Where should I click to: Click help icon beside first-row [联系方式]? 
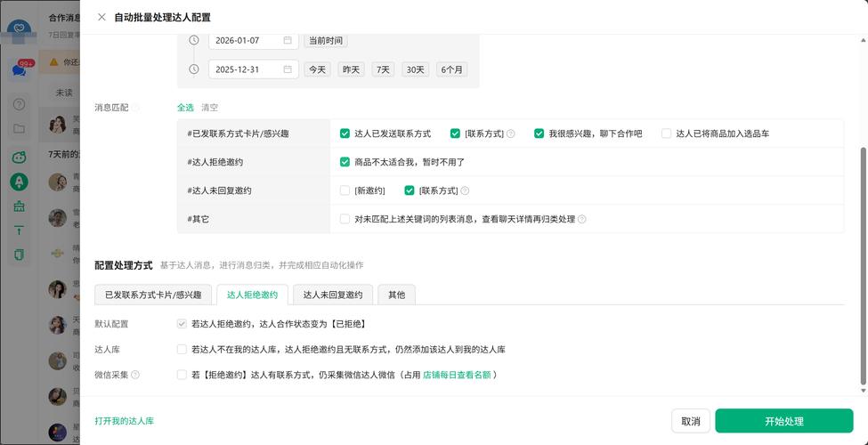pos(511,133)
